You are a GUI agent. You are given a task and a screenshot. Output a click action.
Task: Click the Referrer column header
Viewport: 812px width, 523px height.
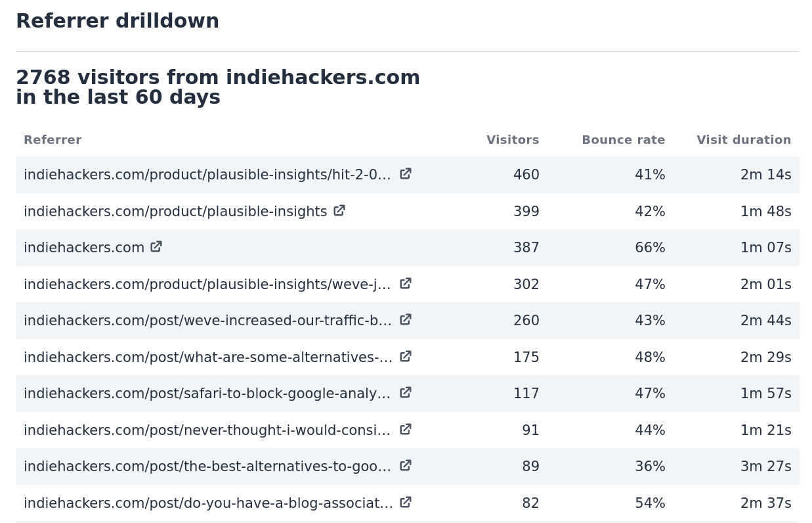pos(53,139)
